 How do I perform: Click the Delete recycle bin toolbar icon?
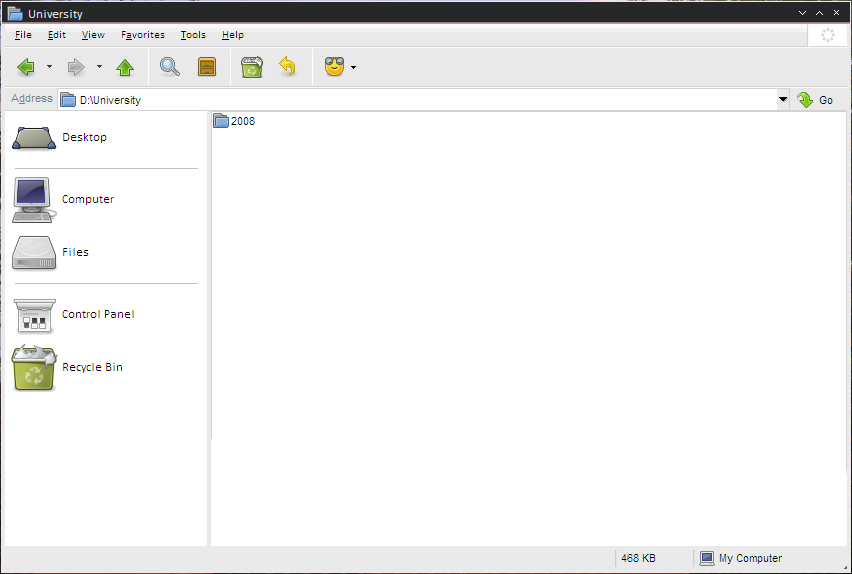click(x=252, y=67)
